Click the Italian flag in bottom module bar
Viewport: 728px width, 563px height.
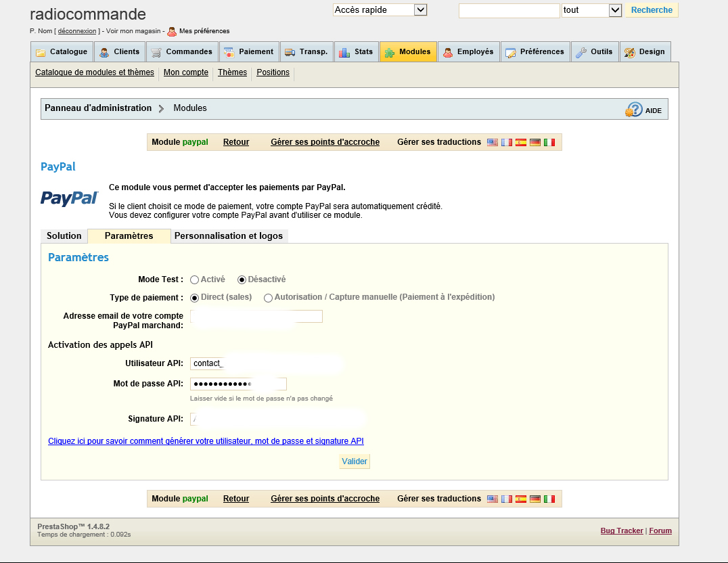pos(549,499)
